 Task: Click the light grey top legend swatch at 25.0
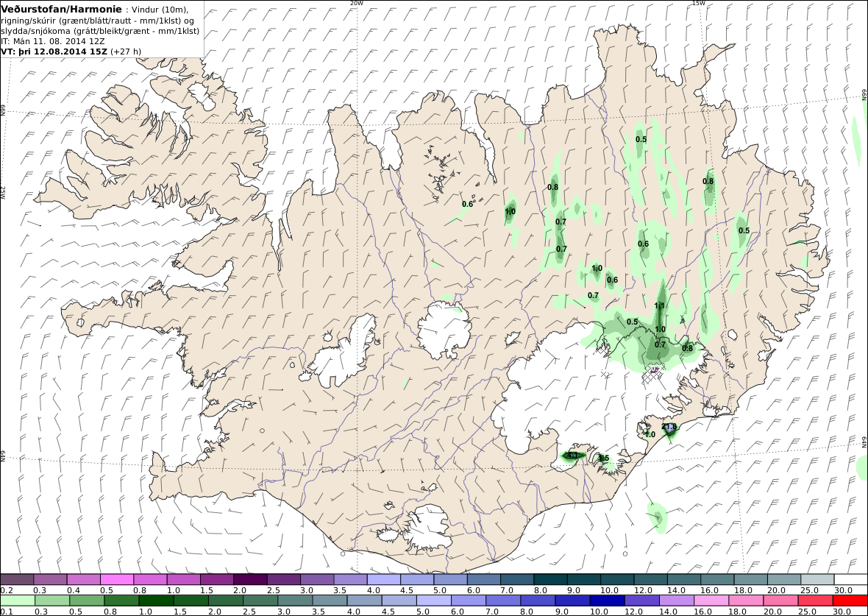point(817,579)
